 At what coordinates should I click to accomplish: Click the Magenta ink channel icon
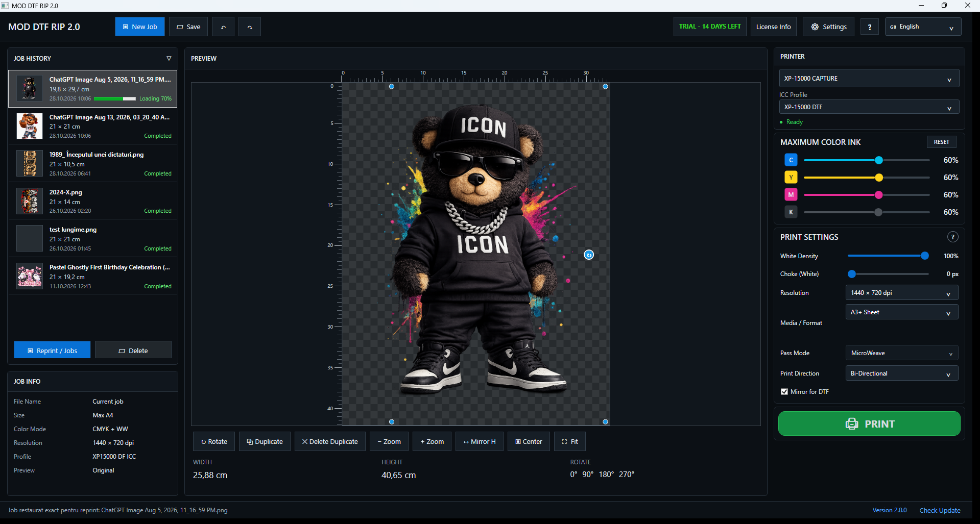791,195
